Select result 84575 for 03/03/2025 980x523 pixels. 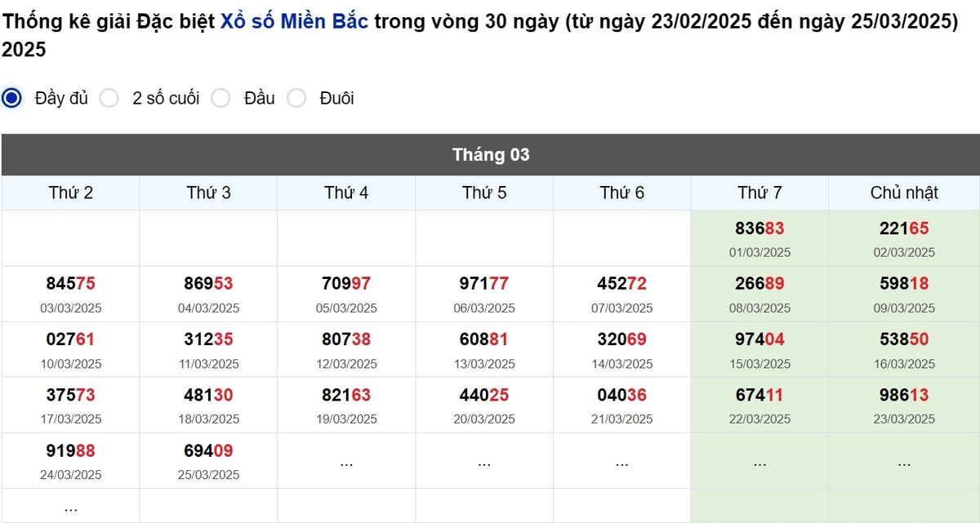[x=70, y=284]
